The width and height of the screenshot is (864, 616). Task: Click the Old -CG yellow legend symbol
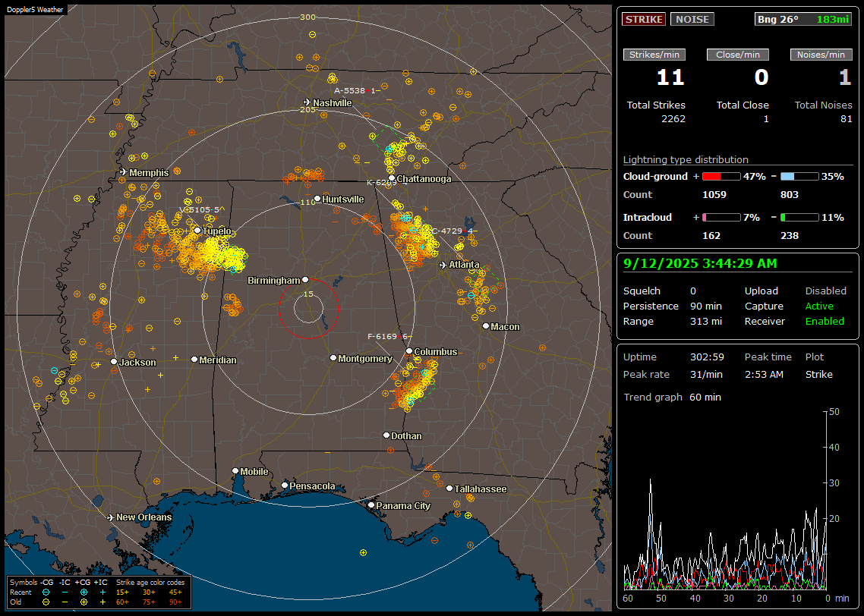click(x=46, y=602)
